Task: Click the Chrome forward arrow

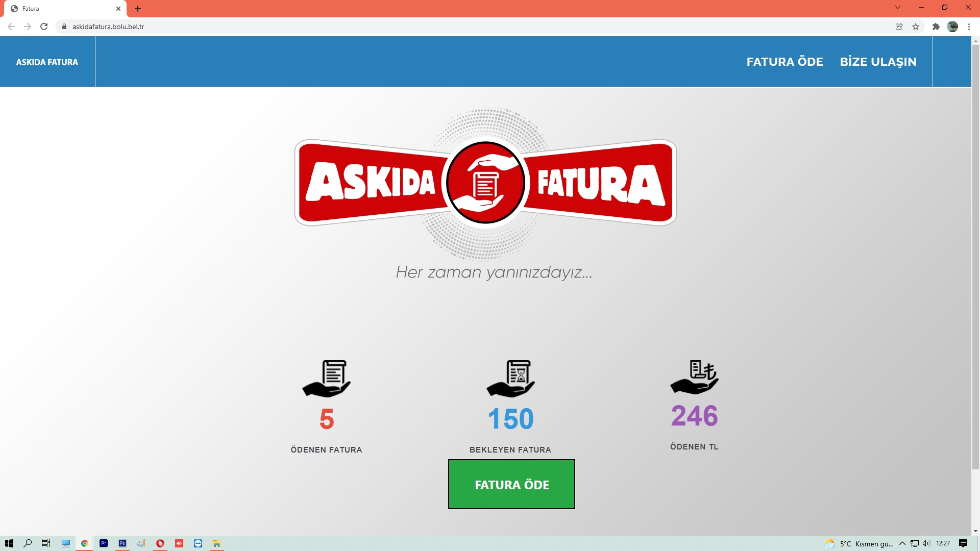Action: pos(28,27)
